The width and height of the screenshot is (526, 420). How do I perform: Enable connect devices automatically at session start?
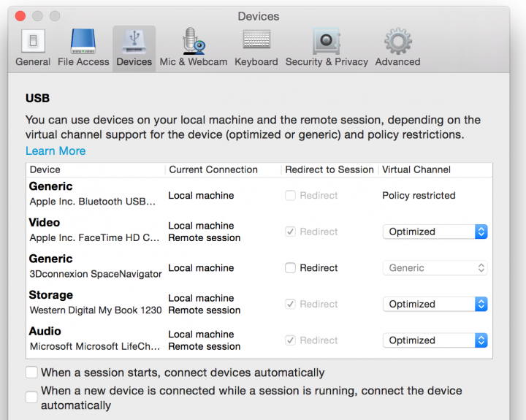31,373
